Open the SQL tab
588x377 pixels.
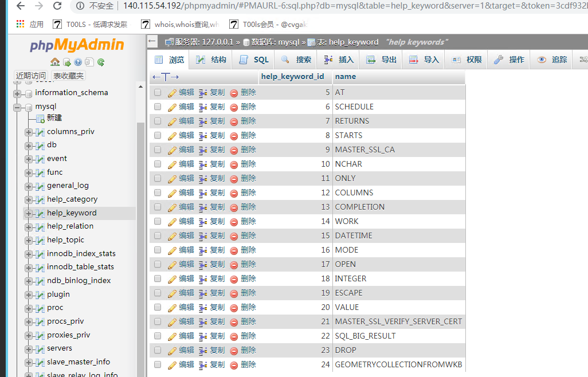coord(254,60)
